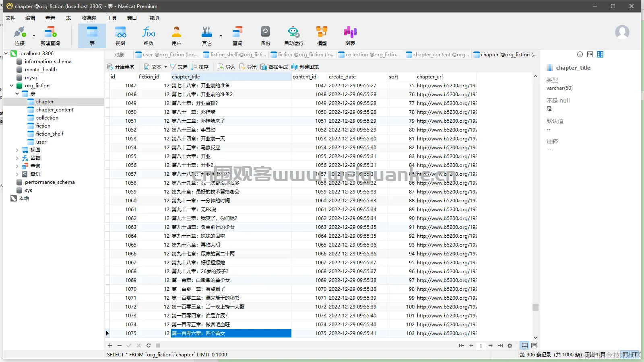Click 开始事务 (Begin Transaction) button
Image resolution: width=644 pixels, height=362 pixels.
pyautogui.click(x=121, y=67)
